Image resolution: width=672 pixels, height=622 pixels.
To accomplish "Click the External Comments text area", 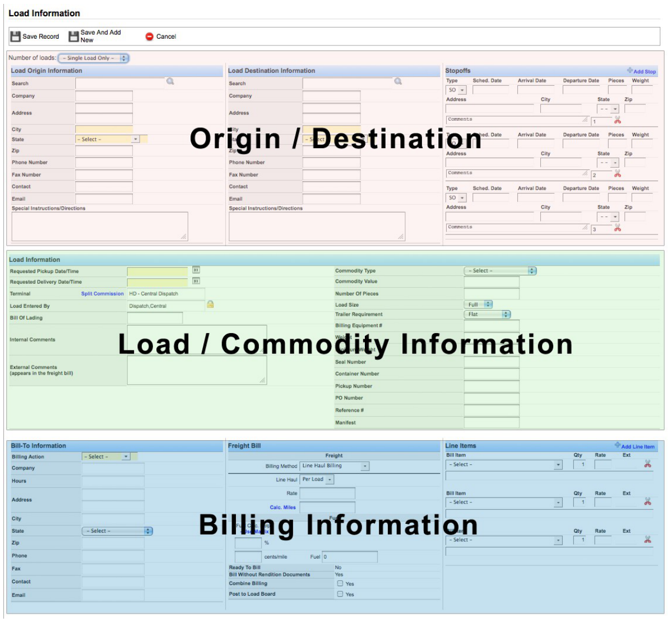I will [x=197, y=370].
